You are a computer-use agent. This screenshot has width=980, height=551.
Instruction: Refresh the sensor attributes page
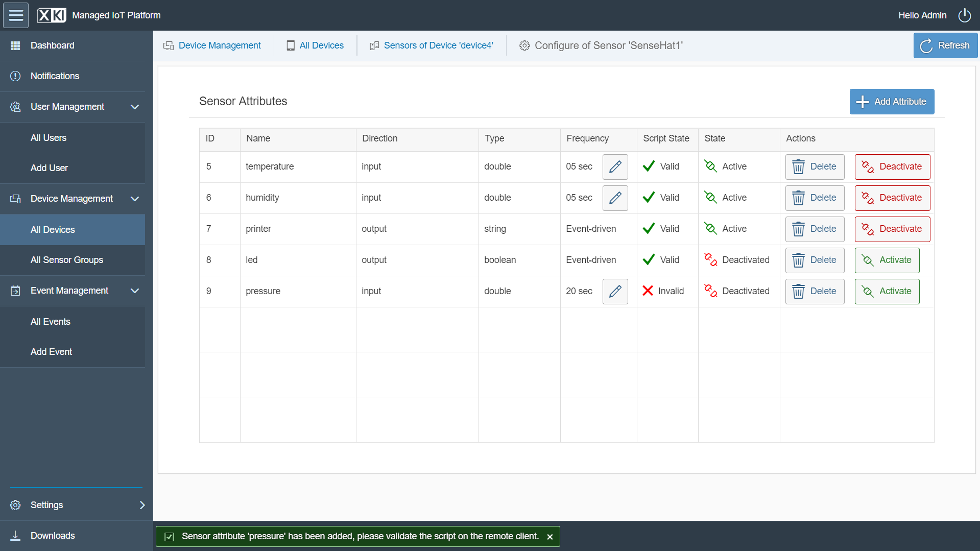[x=945, y=45]
